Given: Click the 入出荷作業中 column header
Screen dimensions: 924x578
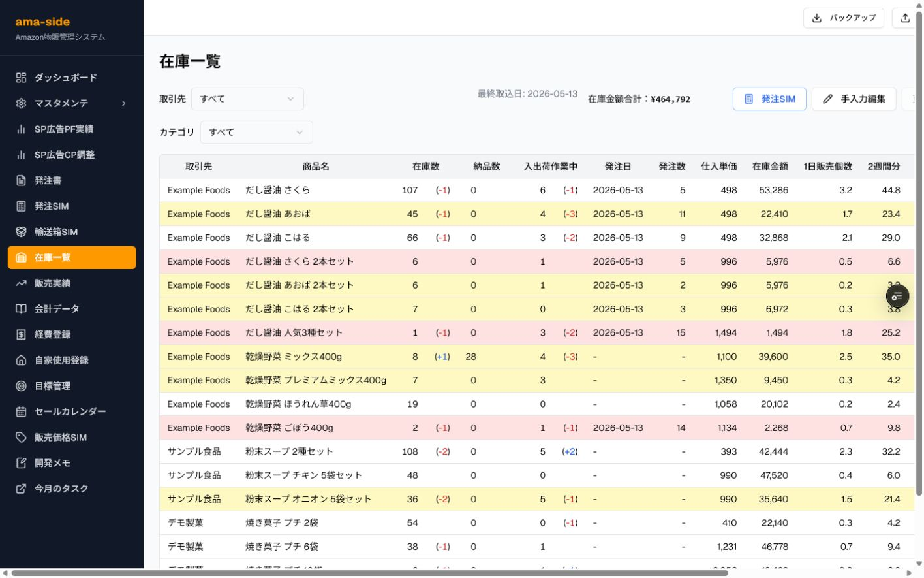Looking at the screenshot, I should [551, 167].
